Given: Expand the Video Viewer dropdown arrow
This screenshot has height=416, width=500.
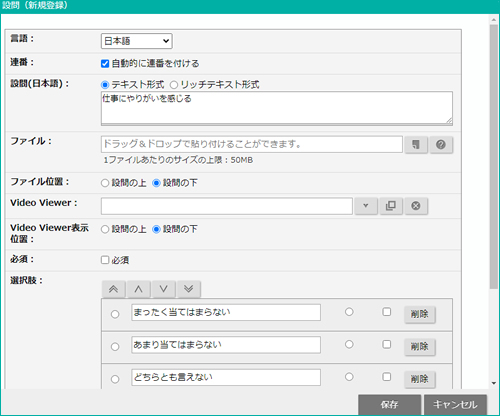Looking at the screenshot, I should click(366, 206).
